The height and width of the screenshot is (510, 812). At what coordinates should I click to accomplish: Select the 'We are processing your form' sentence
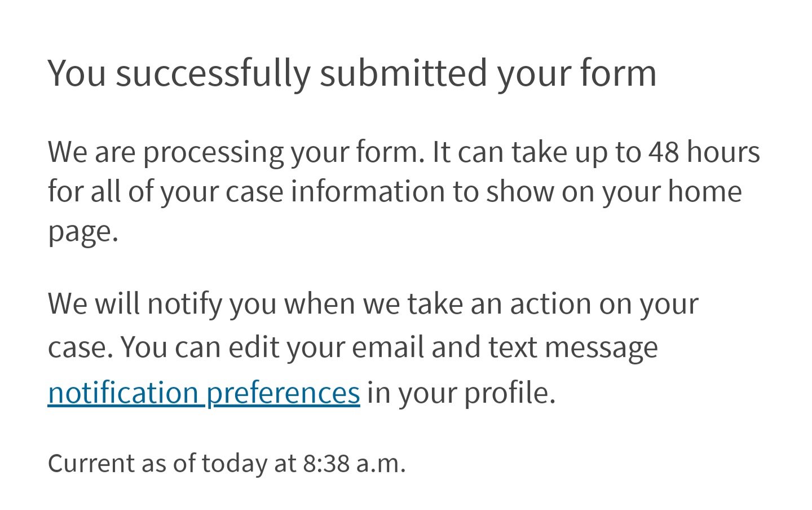(x=236, y=153)
